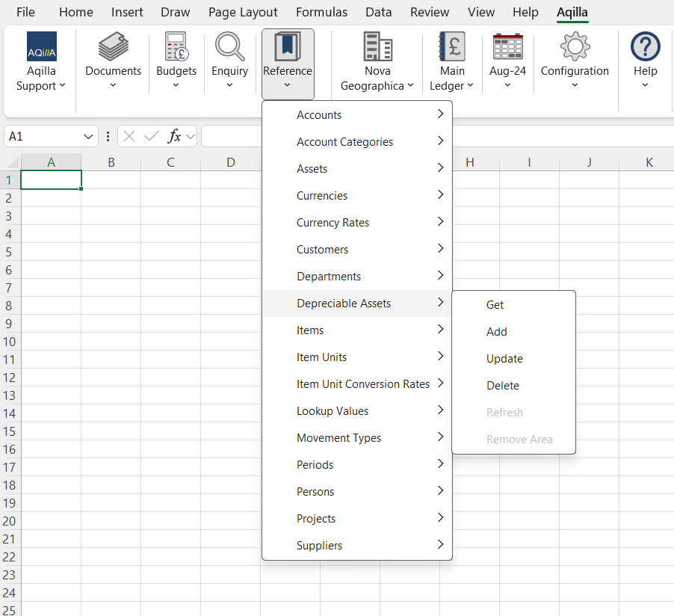Click the Help question mark icon
674x616 pixels.
[645, 47]
